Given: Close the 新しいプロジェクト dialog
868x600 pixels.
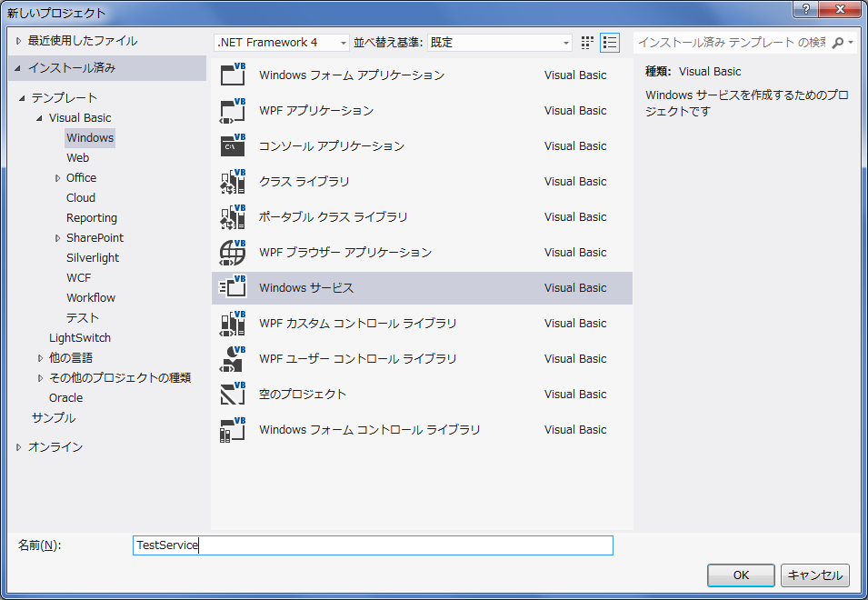Looking at the screenshot, I should (840, 9).
